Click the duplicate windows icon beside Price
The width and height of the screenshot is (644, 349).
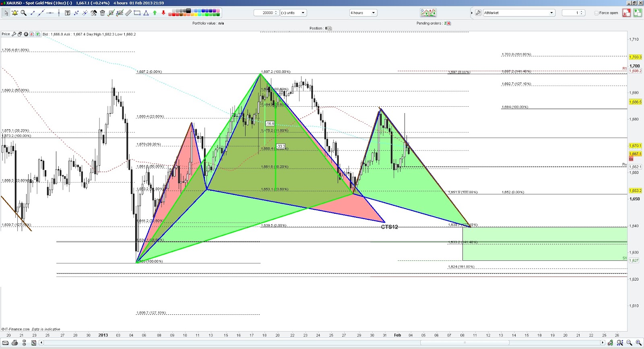20,34
